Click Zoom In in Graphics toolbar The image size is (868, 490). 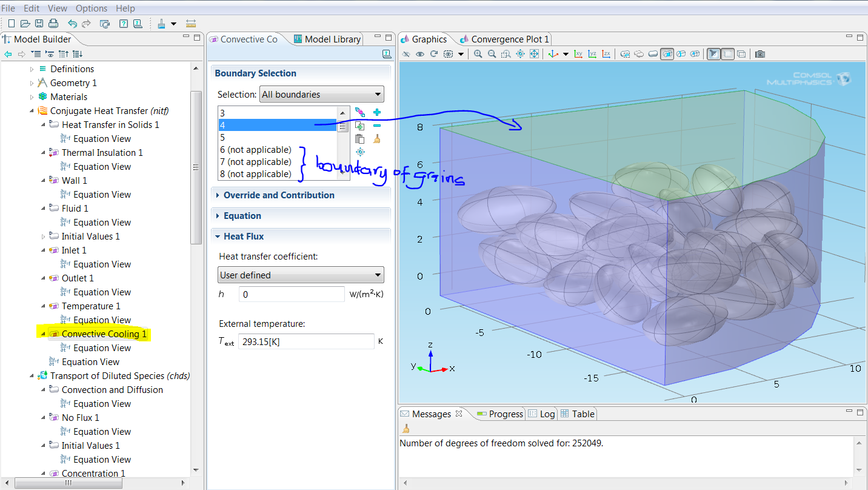point(478,54)
